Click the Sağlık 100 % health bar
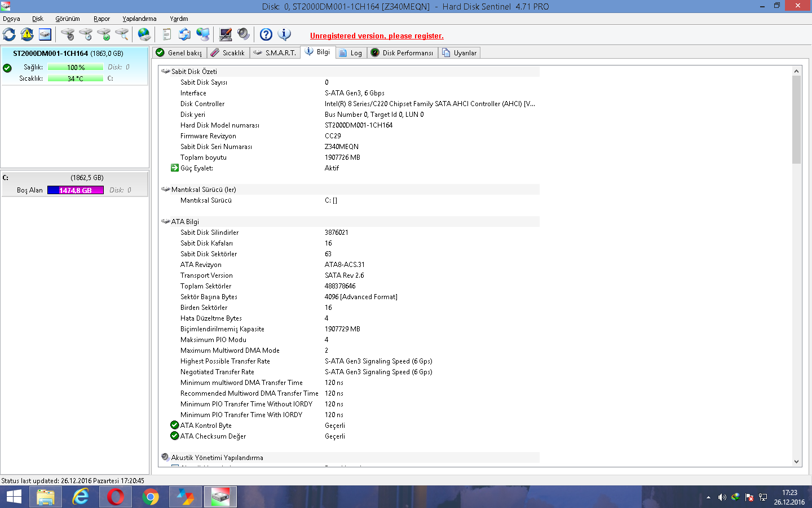Image resolution: width=812 pixels, height=508 pixels. (x=76, y=67)
